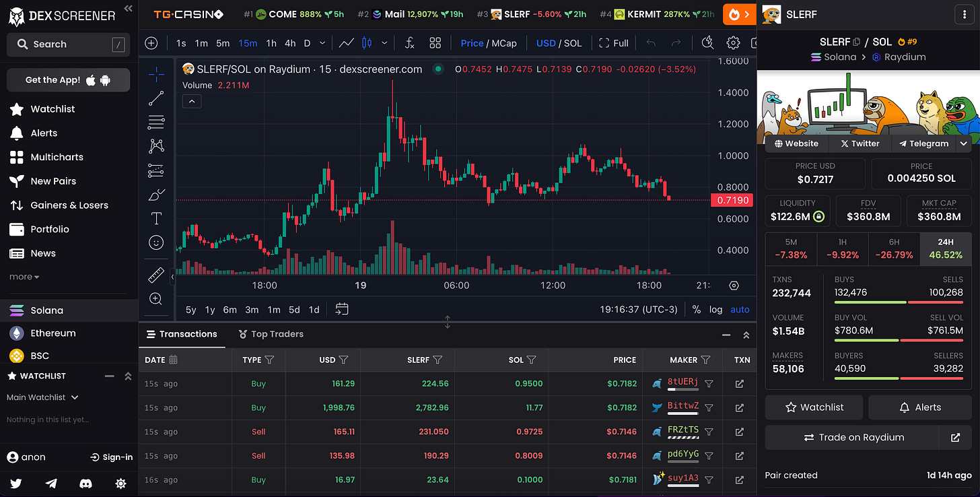Screen dimensions: 980x497
Task: Open the Telegram icon in sidebar footer
Action: click(51, 483)
